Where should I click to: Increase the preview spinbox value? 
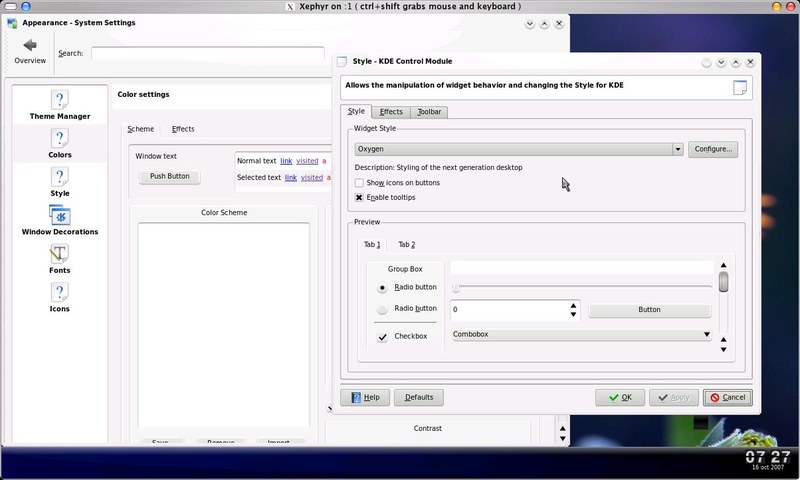(573, 306)
